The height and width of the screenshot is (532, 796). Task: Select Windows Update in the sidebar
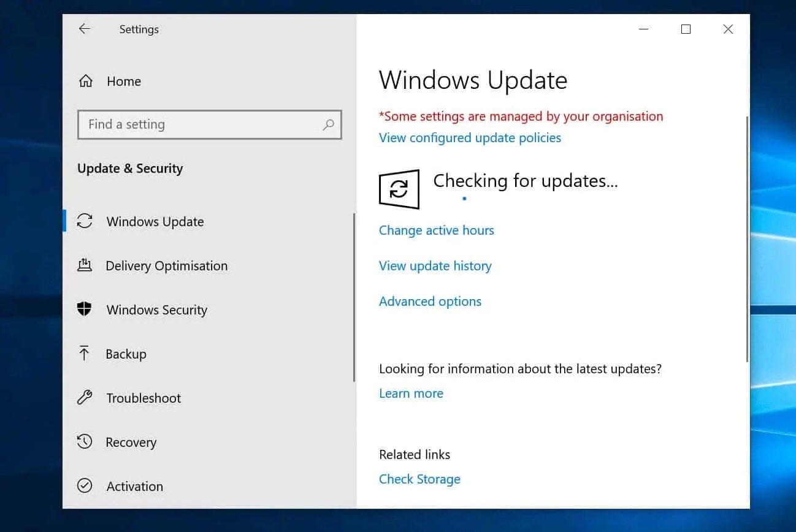tap(155, 221)
